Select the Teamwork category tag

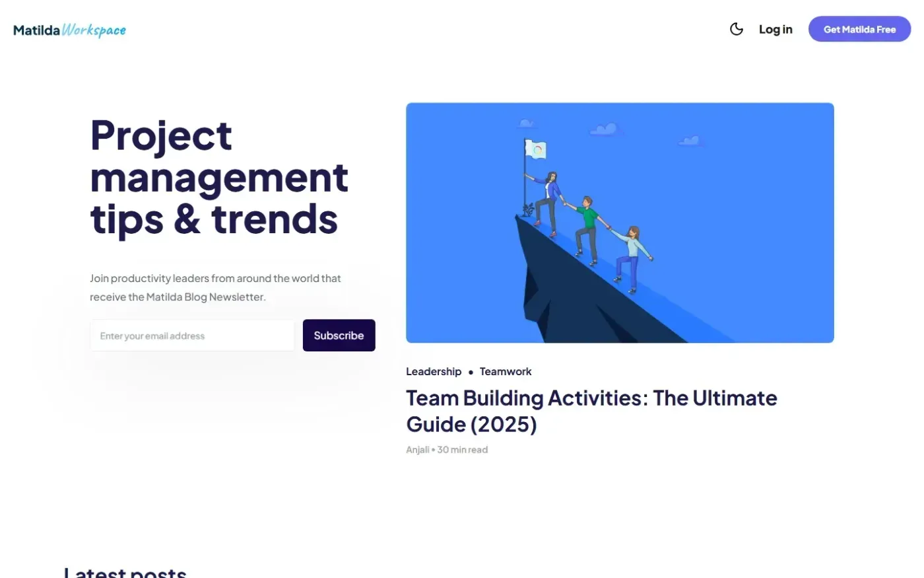point(506,371)
